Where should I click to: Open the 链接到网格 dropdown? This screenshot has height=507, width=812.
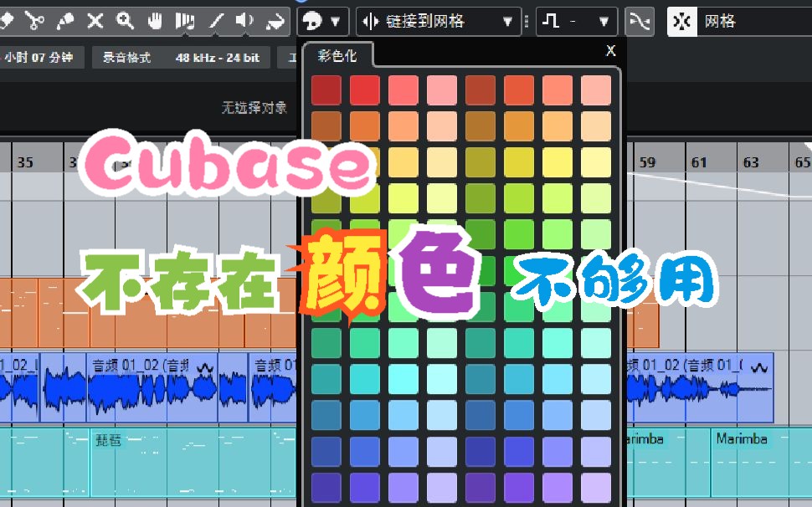(x=438, y=22)
